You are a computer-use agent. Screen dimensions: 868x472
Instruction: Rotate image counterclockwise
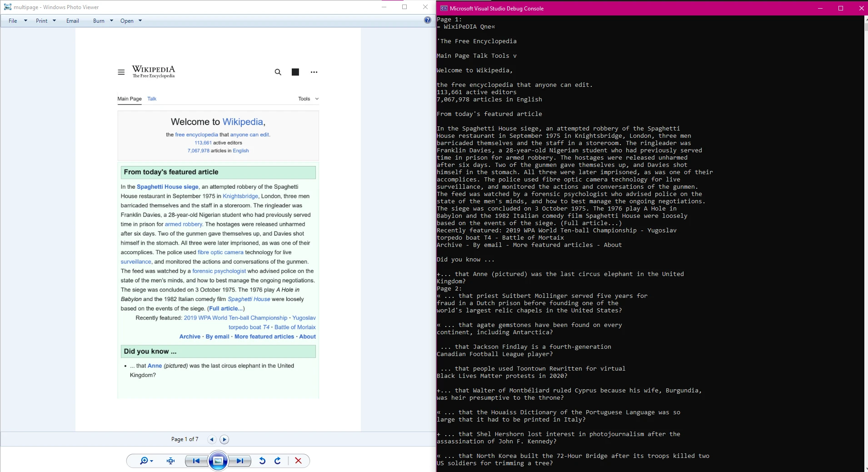(x=262, y=461)
